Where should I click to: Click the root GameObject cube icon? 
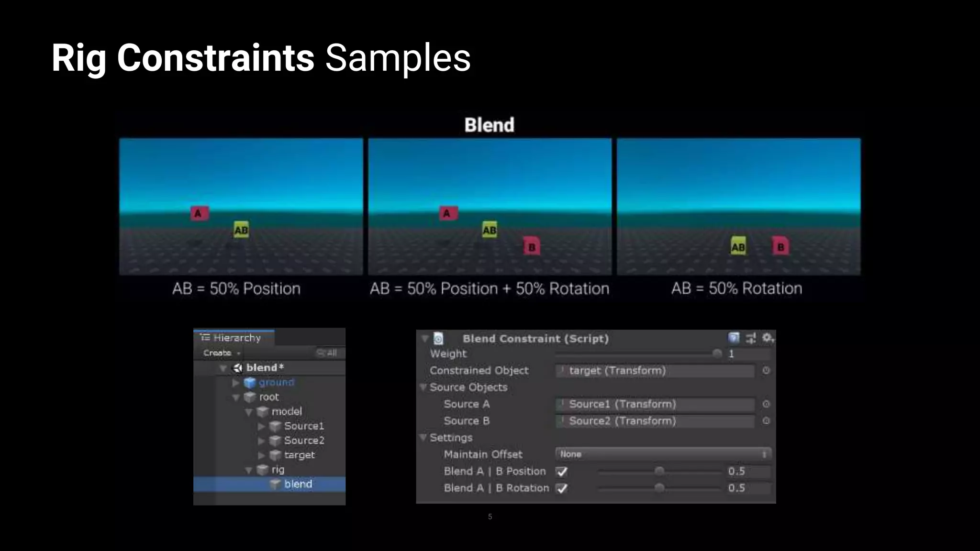pos(250,397)
